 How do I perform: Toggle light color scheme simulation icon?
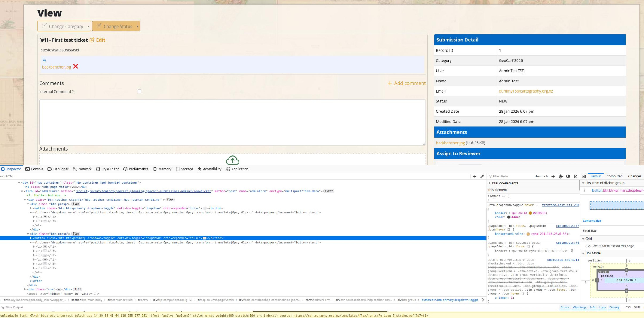point(561,176)
